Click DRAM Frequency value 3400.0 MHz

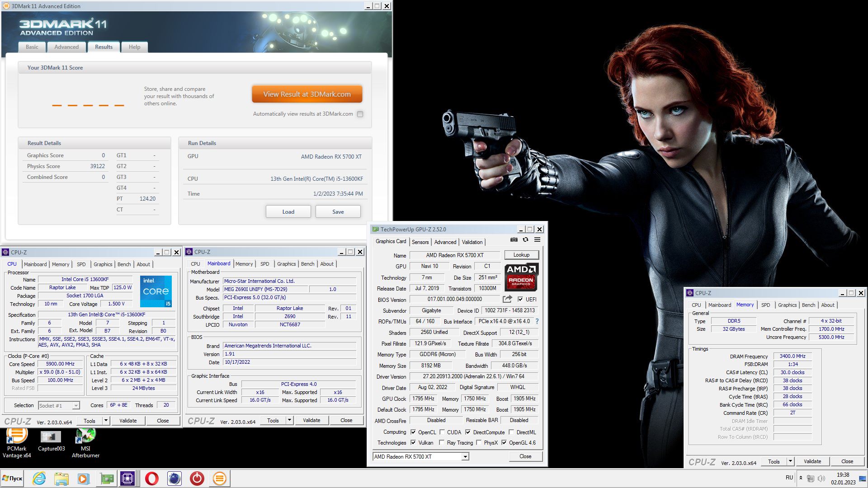point(793,356)
